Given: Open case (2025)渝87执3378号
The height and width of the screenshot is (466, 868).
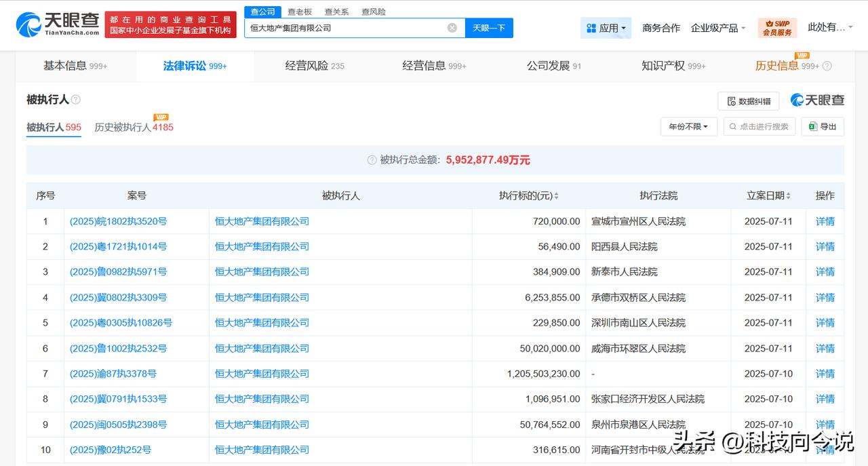Looking at the screenshot, I should [x=113, y=374].
